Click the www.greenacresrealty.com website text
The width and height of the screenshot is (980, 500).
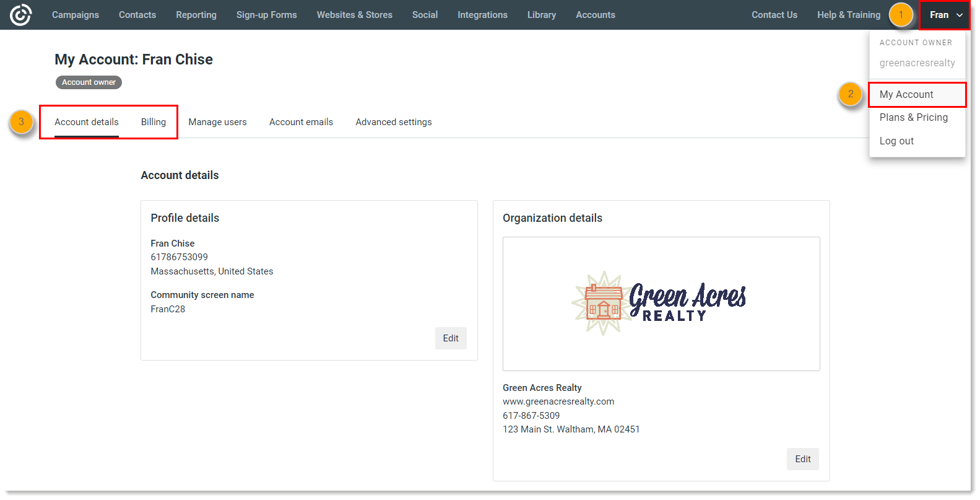(558, 401)
